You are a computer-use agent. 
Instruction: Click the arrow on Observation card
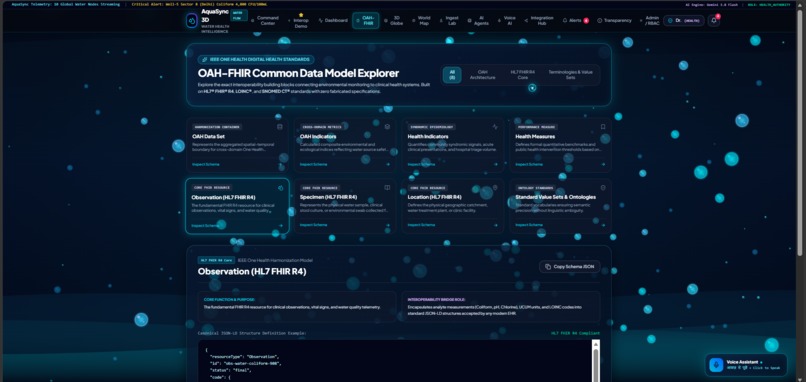281,226
